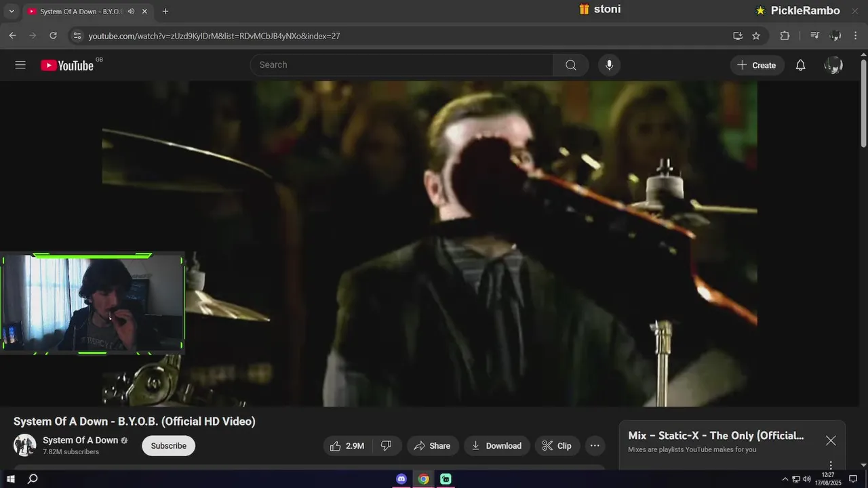Show hidden system tray icons
868x488 pixels.
pyautogui.click(x=785, y=479)
